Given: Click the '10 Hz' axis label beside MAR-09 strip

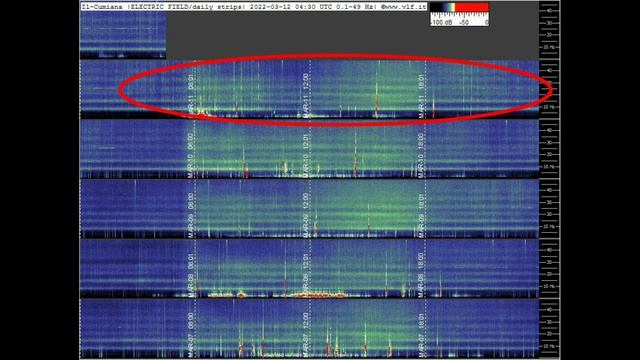Looking at the screenshot, I should [549, 227].
